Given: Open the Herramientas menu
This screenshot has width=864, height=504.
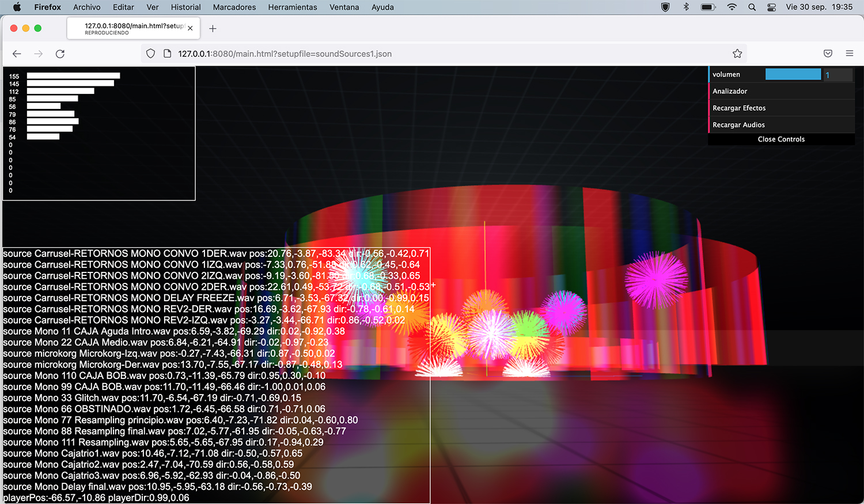Looking at the screenshot, I should 292,7.
